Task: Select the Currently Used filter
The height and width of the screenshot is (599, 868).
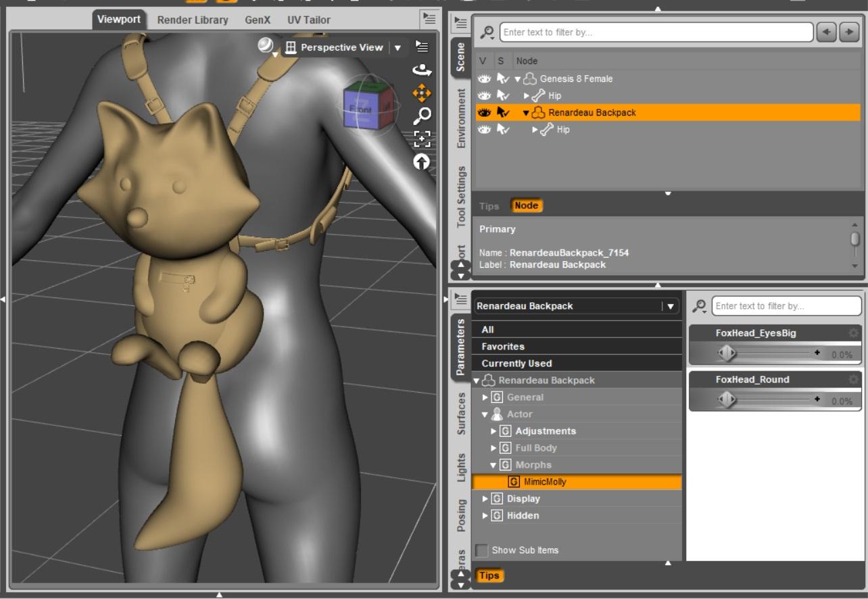Action: pos(577,364)
